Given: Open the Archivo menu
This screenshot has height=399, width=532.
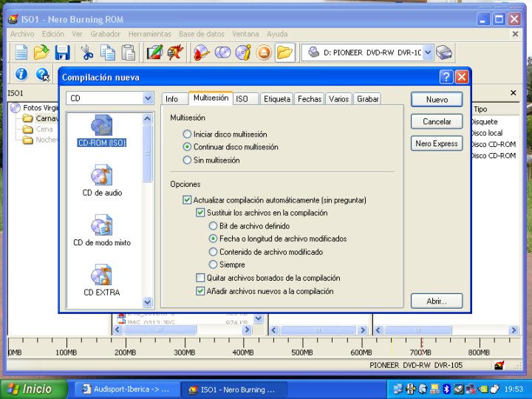Looking at the screenshot, I should [22, 34].
